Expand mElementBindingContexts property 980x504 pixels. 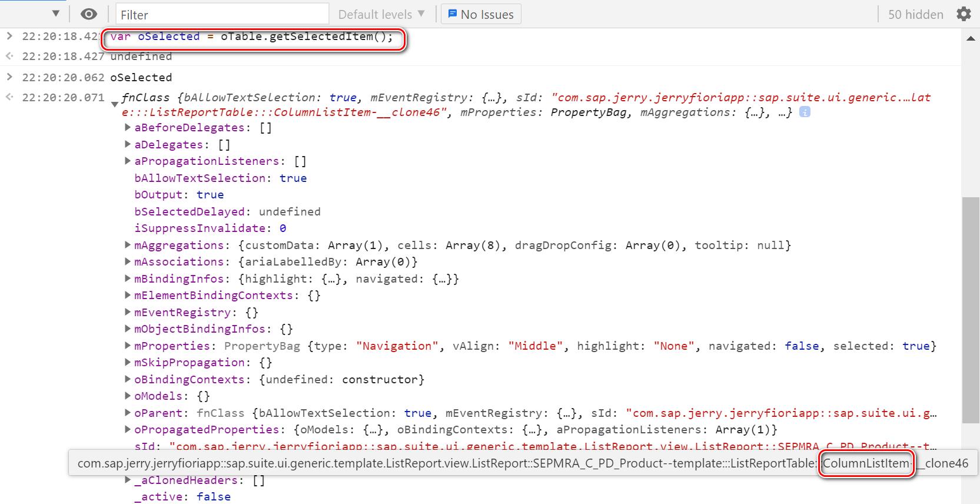point(128,295)
